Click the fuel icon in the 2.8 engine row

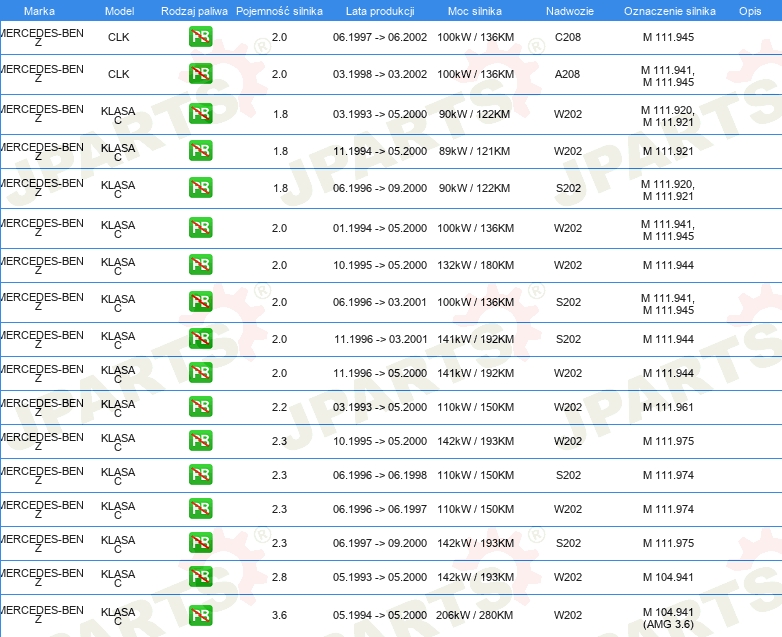(200, 577)
